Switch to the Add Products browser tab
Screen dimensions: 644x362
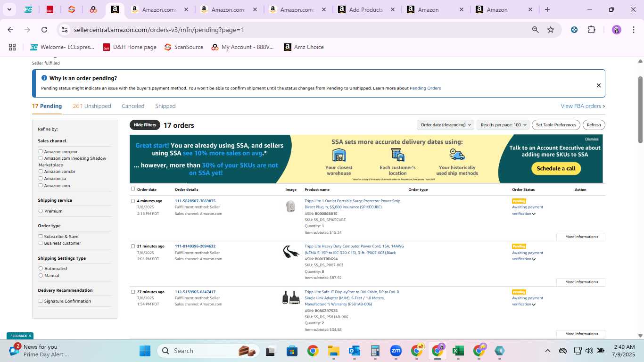[366, 9]
